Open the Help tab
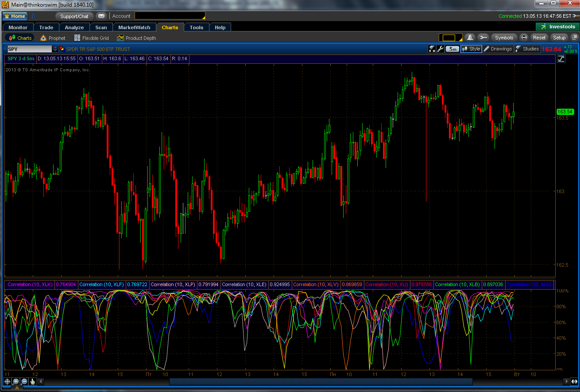The image size is (580, 392). point(220,27)
